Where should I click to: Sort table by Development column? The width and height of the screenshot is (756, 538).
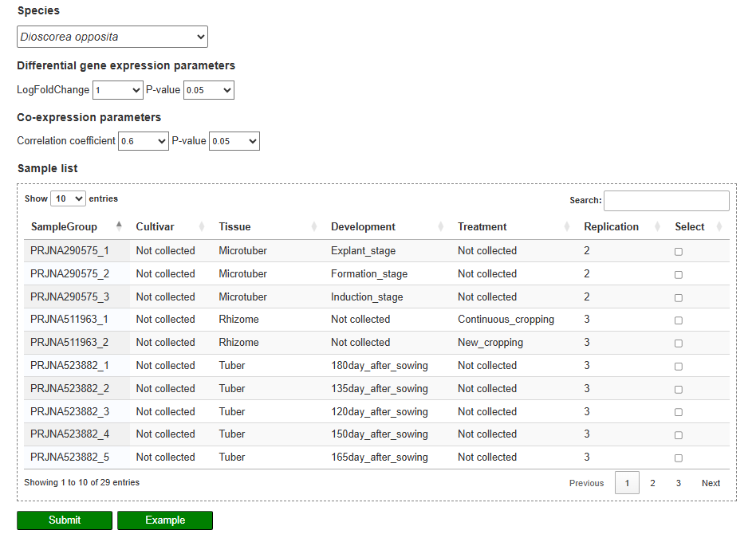pyautogui.click(x=363, y=227)
